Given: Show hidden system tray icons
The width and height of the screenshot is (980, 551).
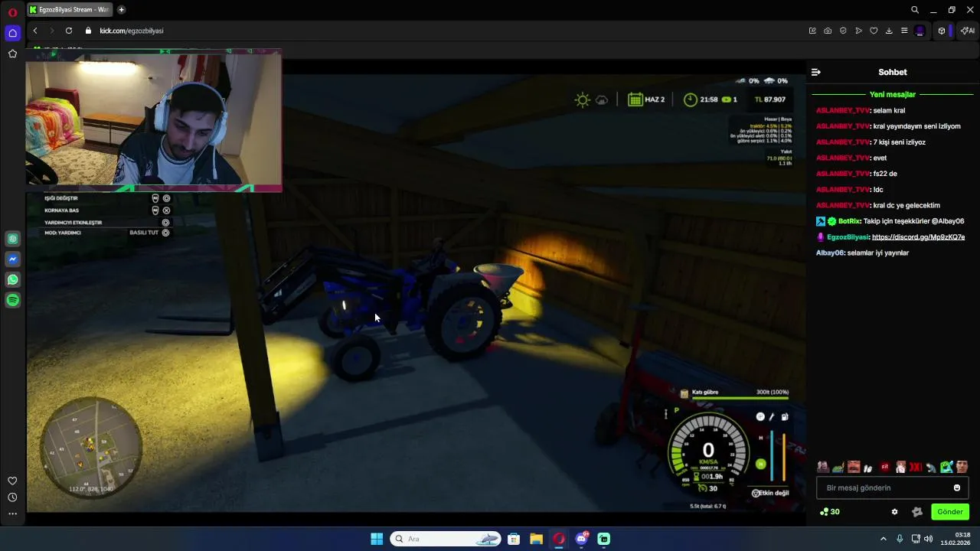Looking at the screenshot, I should pyautogui.click(x=883, y=539).
